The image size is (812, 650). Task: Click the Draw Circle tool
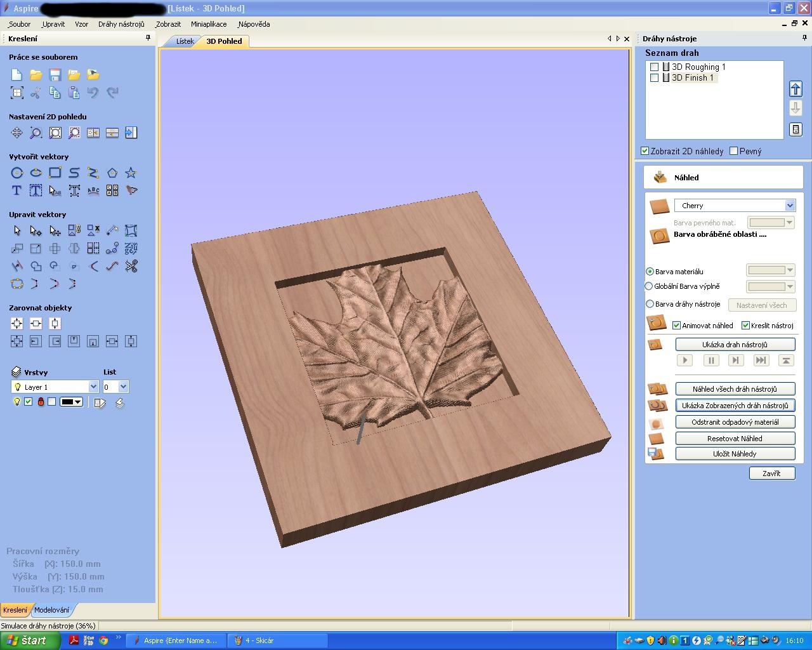(x=17, y=173)
